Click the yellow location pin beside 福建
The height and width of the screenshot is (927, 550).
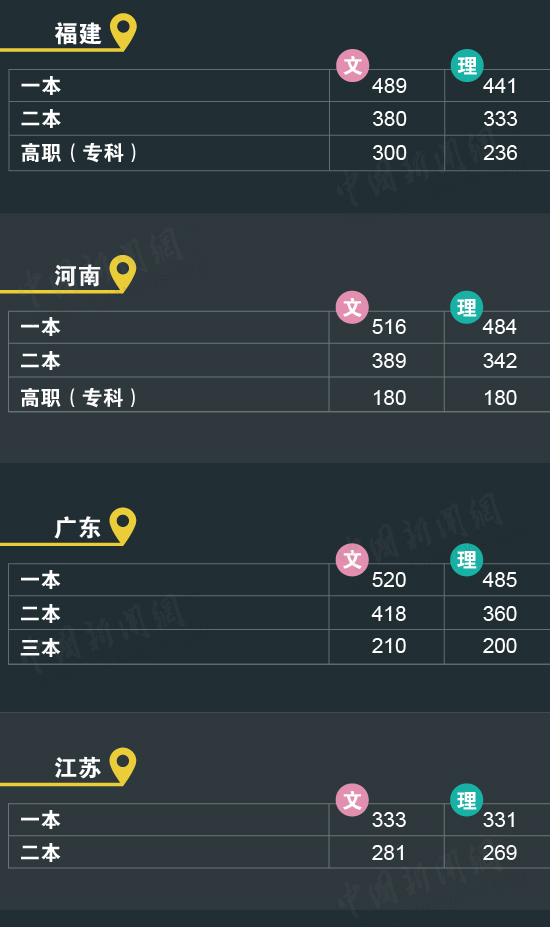pos(124,31)
